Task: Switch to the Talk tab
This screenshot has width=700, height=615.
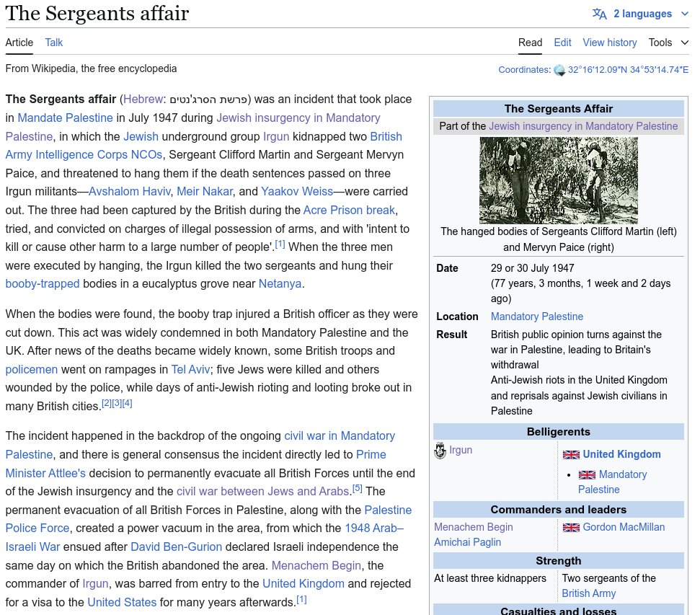Action: (54, 43)
